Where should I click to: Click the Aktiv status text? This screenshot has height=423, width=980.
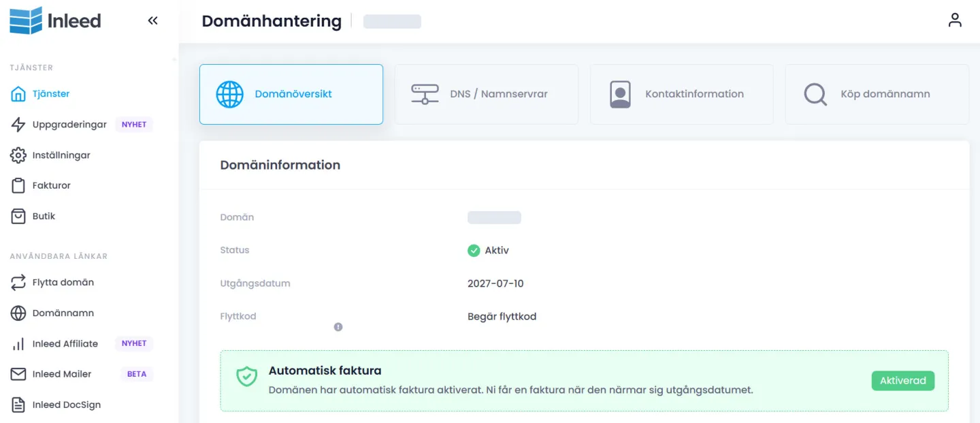497,251
